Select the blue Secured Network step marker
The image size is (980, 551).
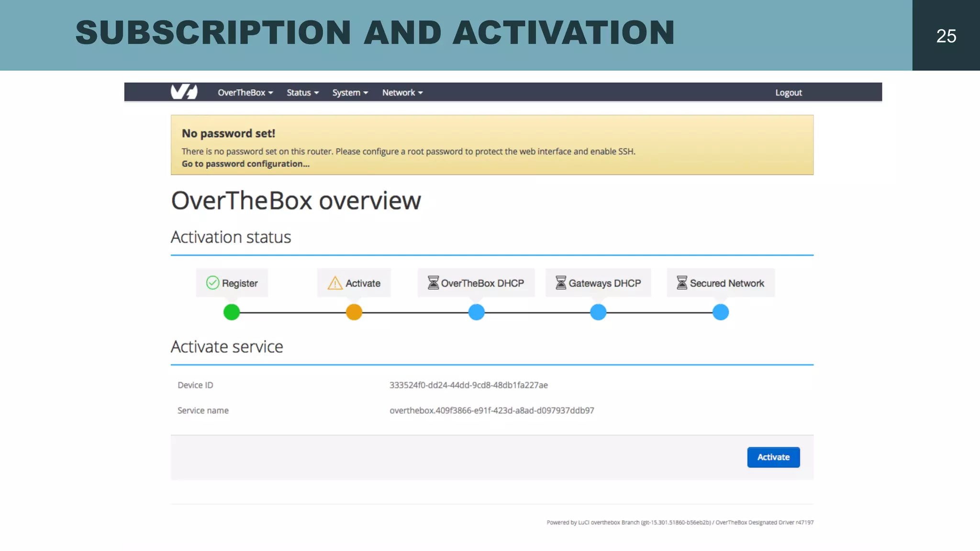click(721, 312)
